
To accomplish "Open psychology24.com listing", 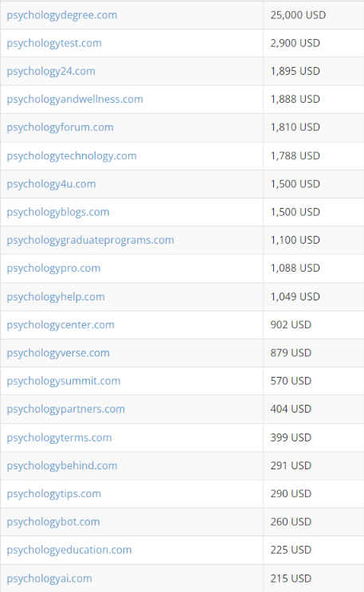I will (x=51, y=72).
